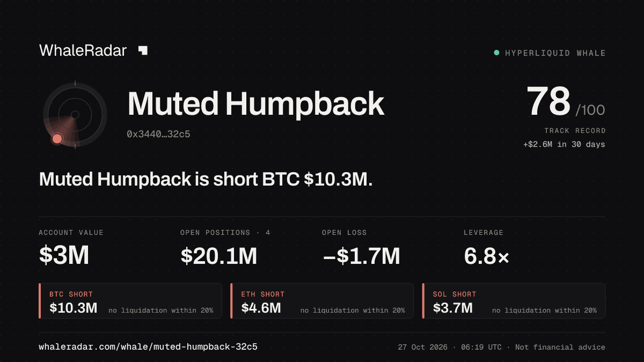644x362 pixels.
Task: Click the 6.8× leverage value
Action: (487, 256)
